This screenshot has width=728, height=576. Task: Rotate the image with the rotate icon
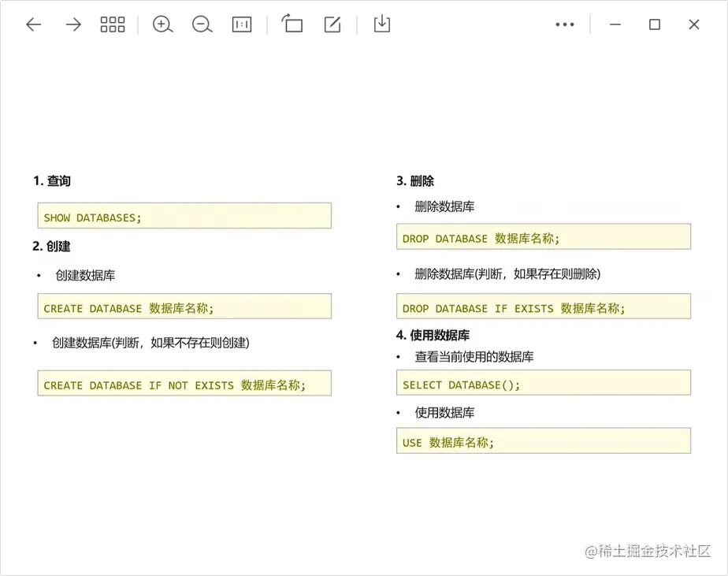coord(292,23)
